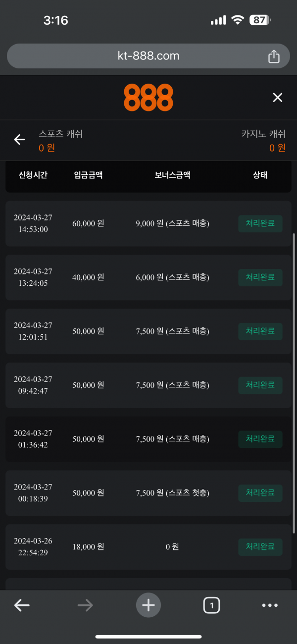Open a new tab with plus button

(148, 605)
